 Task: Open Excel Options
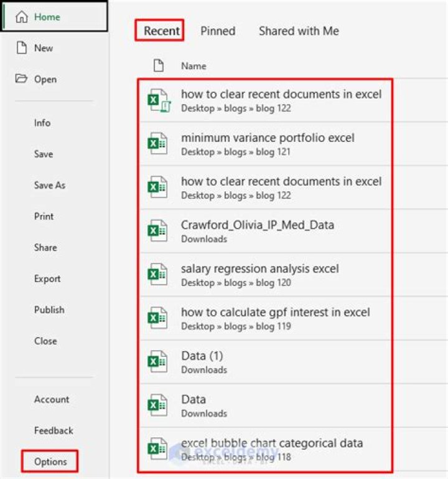[50, 461]
